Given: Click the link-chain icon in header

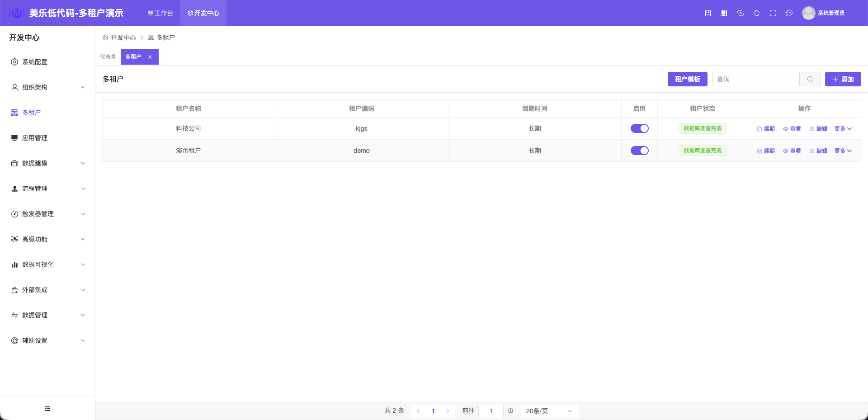Looking at the screenshot, I should [741, 13].
